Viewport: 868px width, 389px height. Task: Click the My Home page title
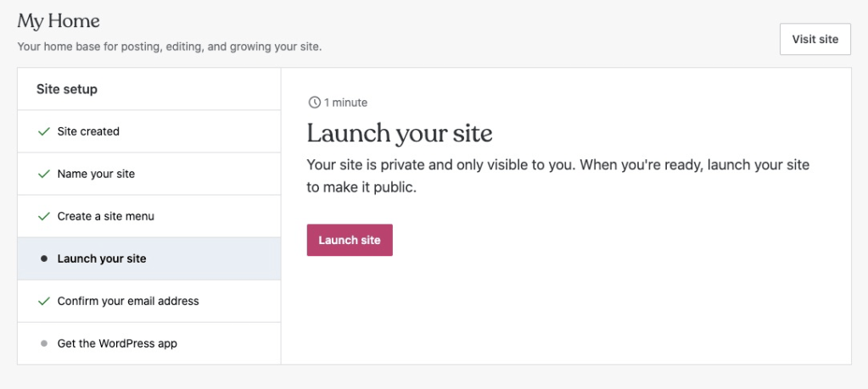[59, 21]
